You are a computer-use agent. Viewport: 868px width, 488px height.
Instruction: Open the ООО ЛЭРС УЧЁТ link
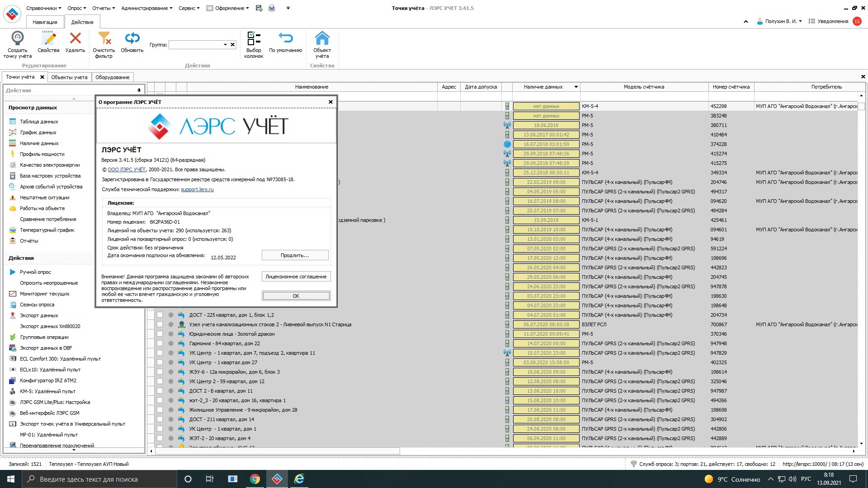tap(127, 169)
